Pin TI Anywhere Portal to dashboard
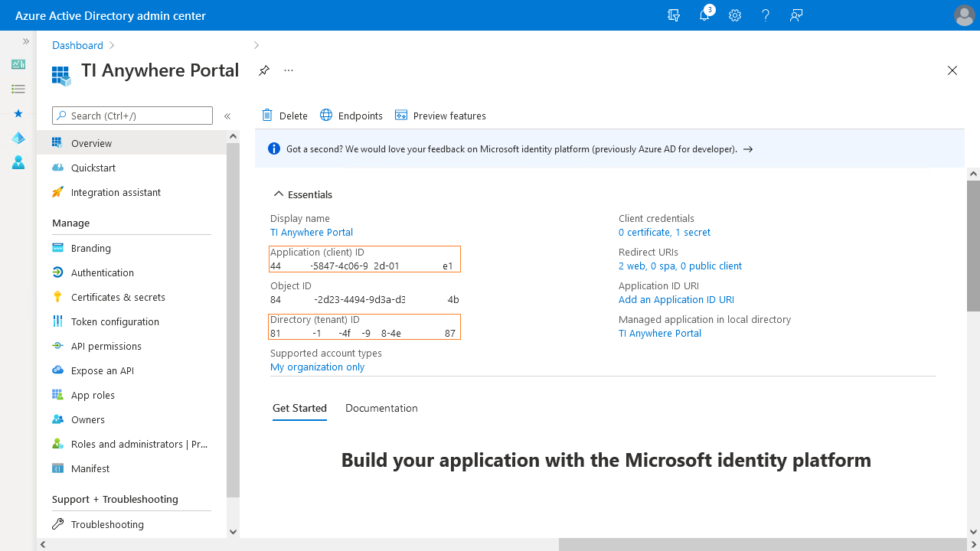This screenshot has width=980, height=551. click(264, 70)
